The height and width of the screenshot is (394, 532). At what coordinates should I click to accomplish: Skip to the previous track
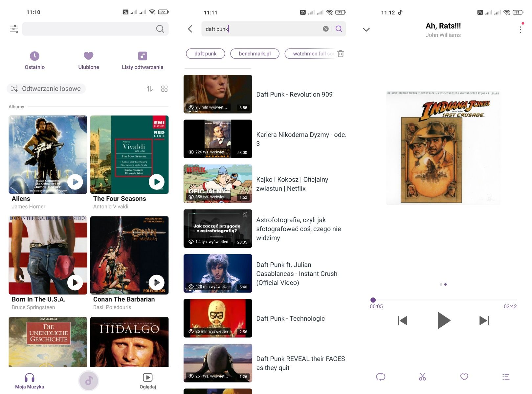402,320
